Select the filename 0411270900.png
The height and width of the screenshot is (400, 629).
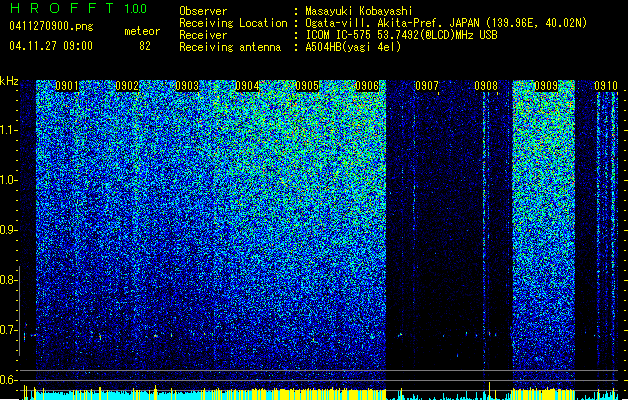point(51,26)
